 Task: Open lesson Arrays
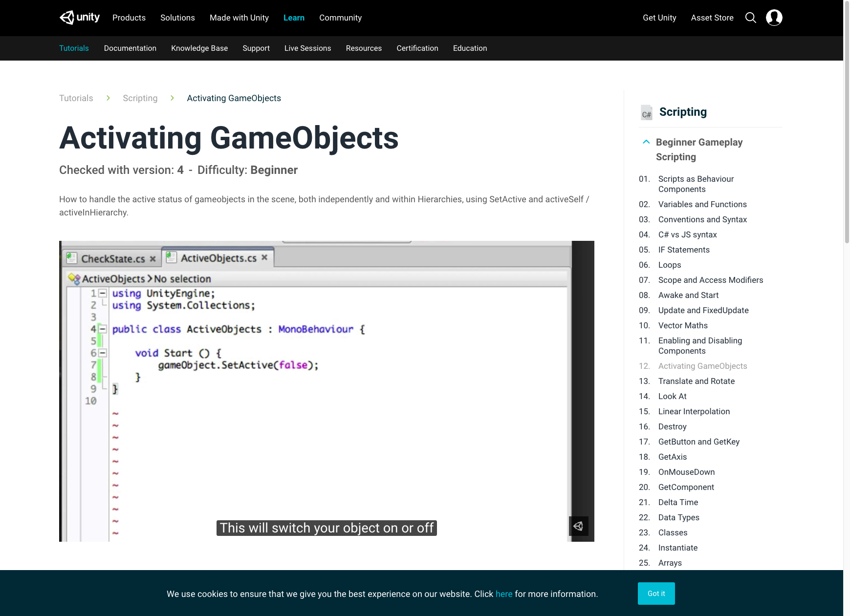pos(670,563)
